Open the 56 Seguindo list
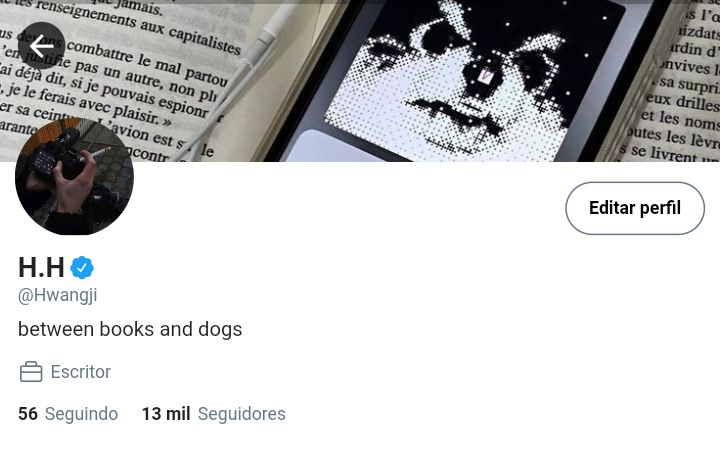 point(68,414)
